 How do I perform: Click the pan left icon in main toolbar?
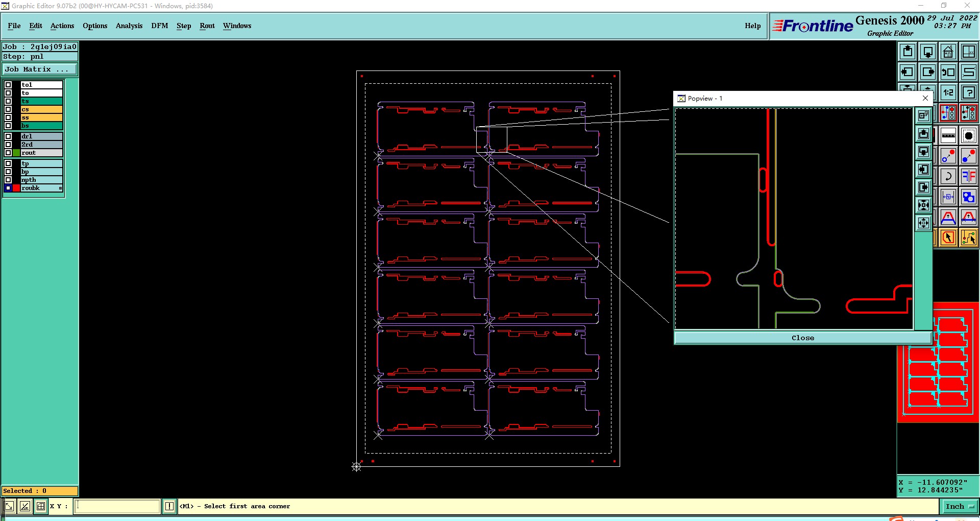point(908,72)
